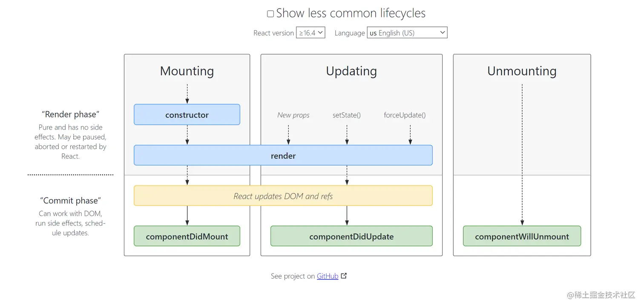Click the Updating heading
644x308 pixels.
coord(351,71)
